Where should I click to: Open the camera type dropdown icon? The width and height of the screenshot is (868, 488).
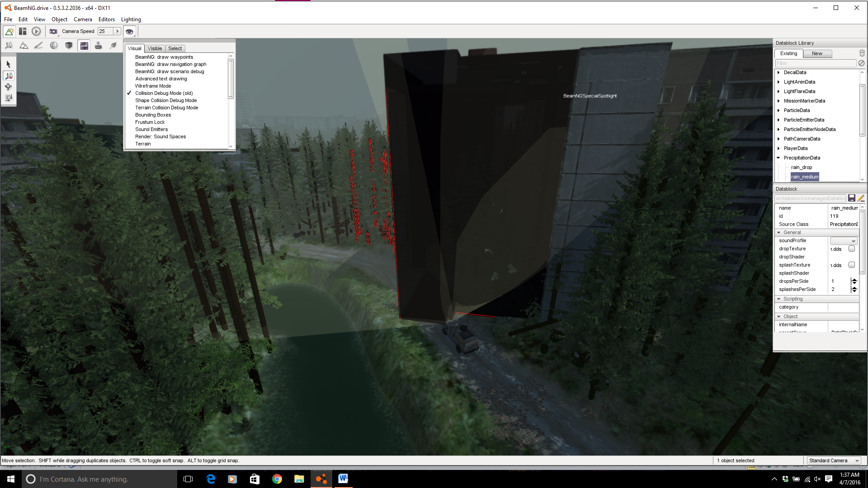53,31
